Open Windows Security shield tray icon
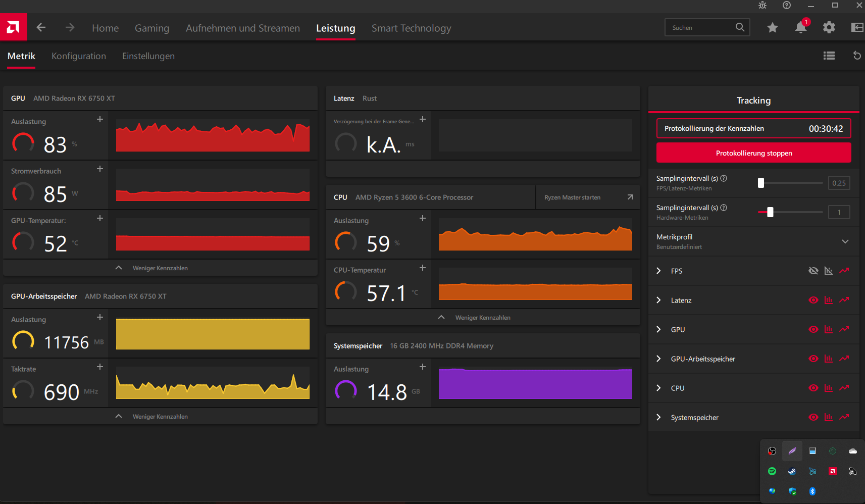Screen dimensions: 865x504 (792, 491)
